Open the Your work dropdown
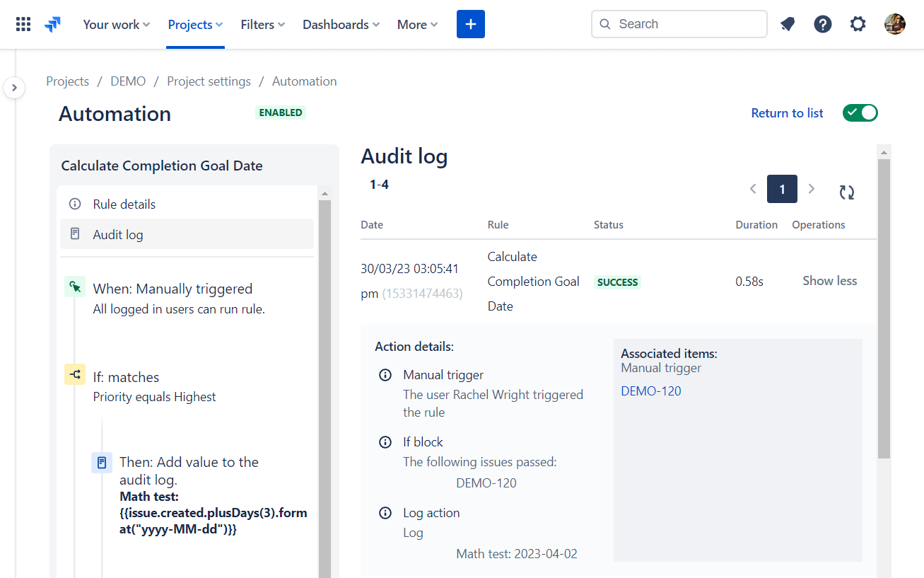Viewport: 924px width, 578px height. 117,24
